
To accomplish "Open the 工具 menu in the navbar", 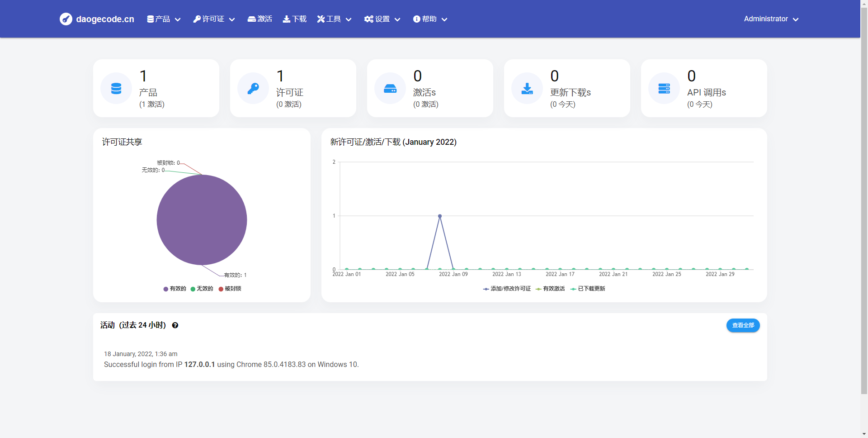I will click(x=335, y=19).
